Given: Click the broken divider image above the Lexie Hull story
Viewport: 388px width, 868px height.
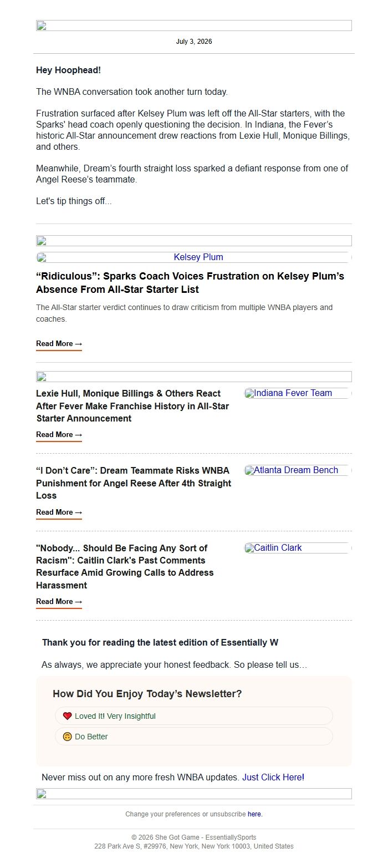Looking at the screenshot, I should click(194, 377).
